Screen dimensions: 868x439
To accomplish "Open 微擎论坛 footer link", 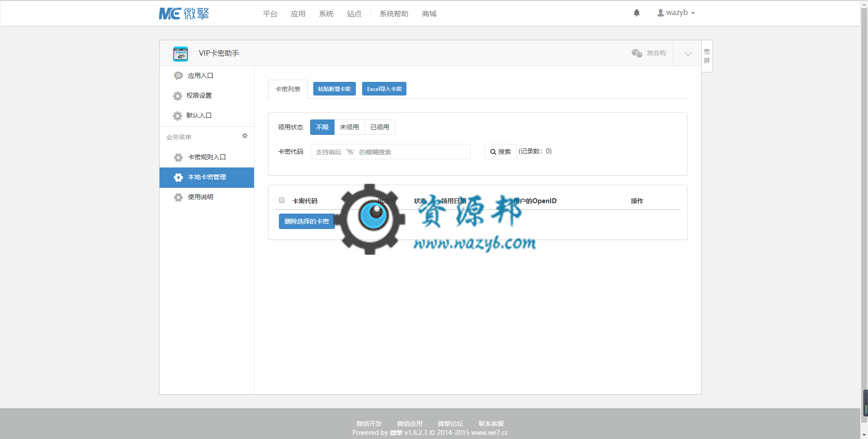I will [x=450, y=424].
